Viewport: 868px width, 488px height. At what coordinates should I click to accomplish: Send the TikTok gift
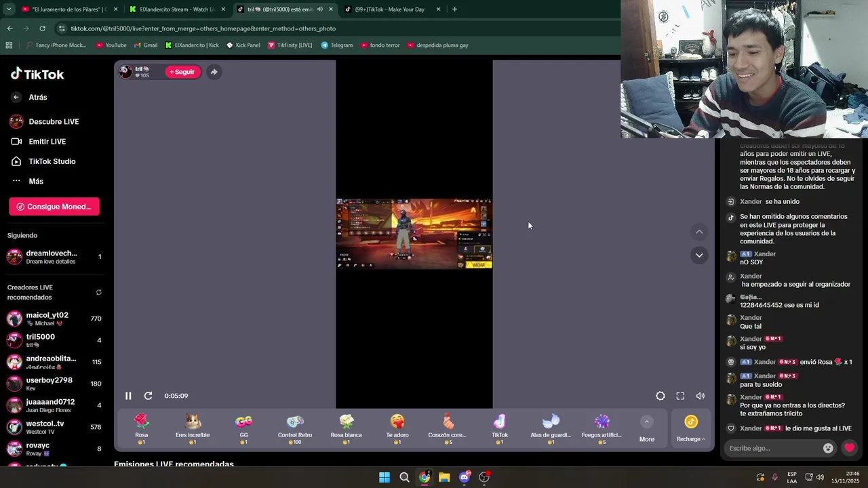coord(500,429)
